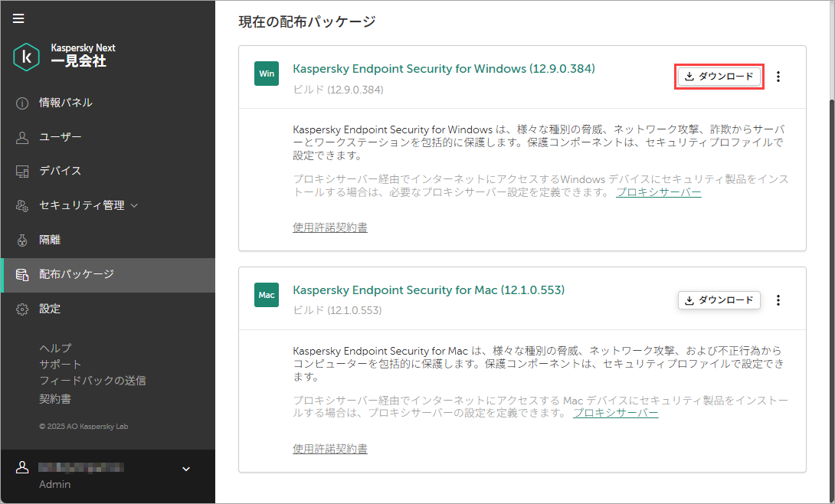This screenshot has width=835, height=504.
Task: Click the ユーザー person icon
Action: [x=22, y=137]
